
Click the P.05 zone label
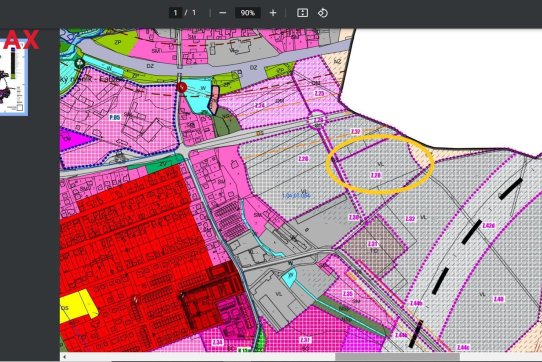115,118
